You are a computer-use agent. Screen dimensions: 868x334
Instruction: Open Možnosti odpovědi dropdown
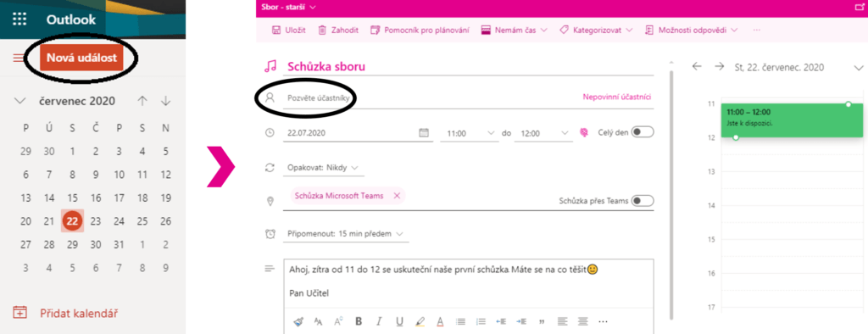click(692, 30)
